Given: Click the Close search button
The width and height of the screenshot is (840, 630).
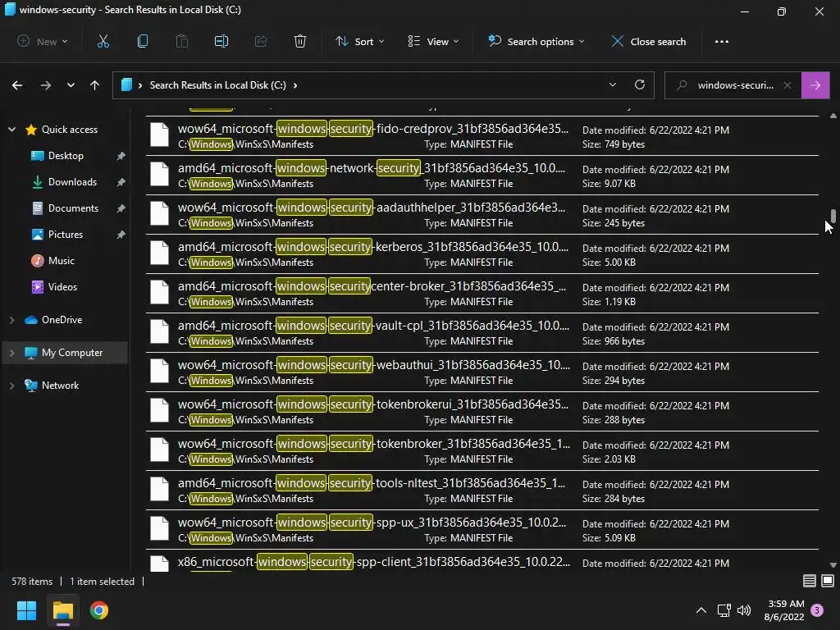Looking at the screenshot, I should [x=649, y=41].
